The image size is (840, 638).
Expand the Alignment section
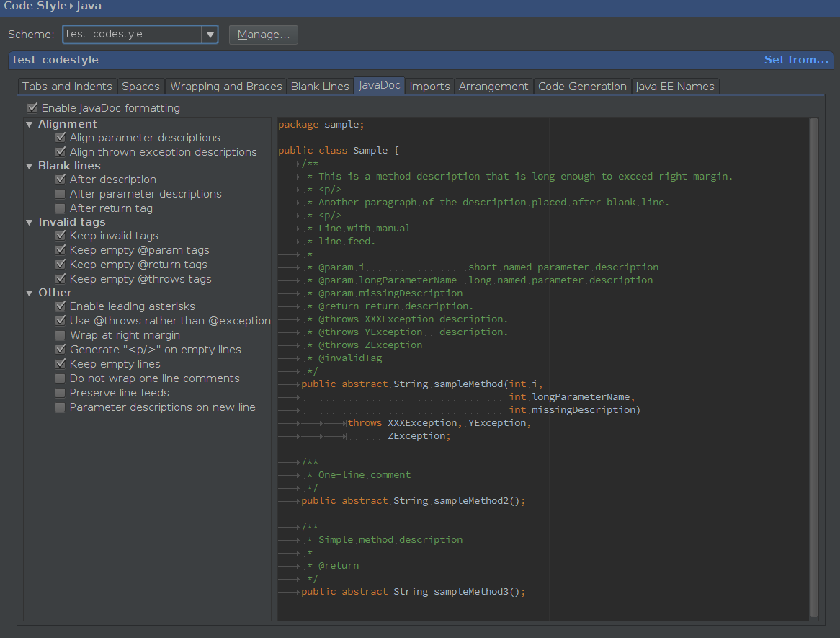[x=29, y=123]
